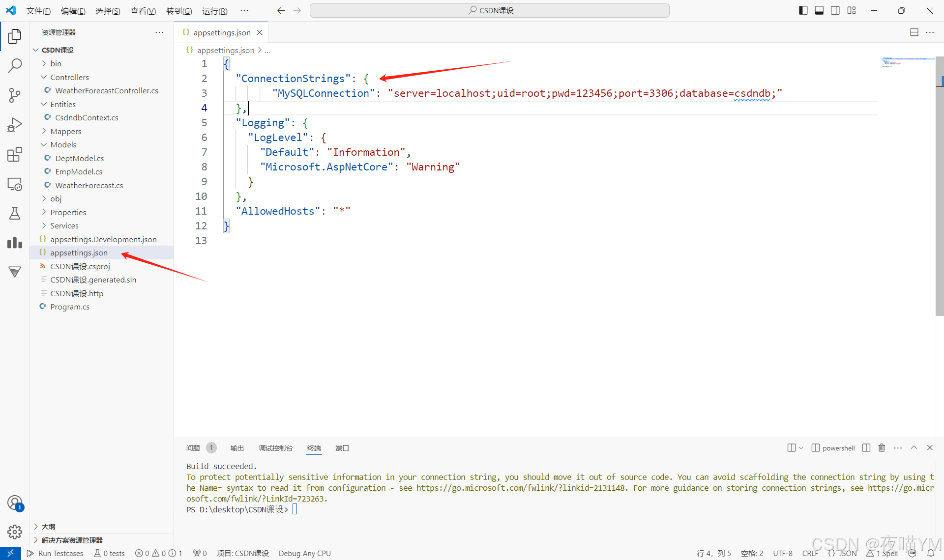This screenshot has height=560, width=944.
Task: Split the terminal pane
Action: (866, 448)
